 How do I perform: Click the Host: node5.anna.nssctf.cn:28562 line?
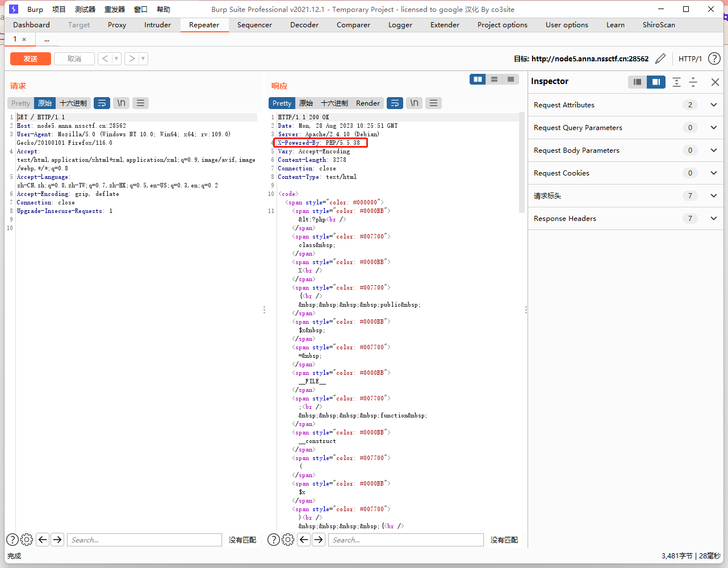[72, 126]
